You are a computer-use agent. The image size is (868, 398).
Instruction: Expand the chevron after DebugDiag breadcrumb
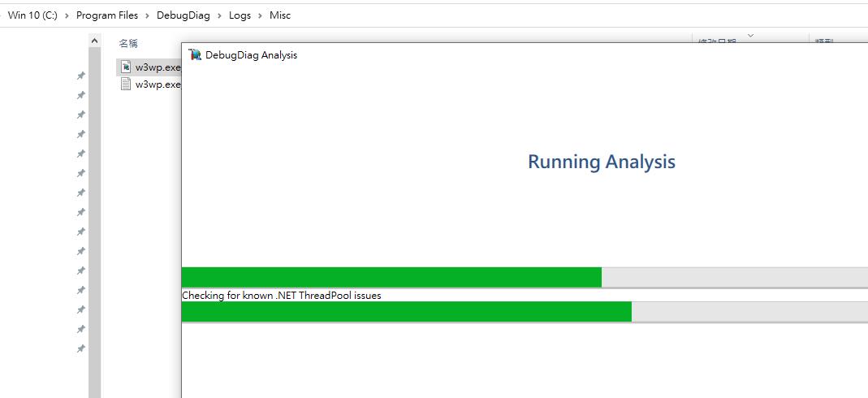[220, 15]
